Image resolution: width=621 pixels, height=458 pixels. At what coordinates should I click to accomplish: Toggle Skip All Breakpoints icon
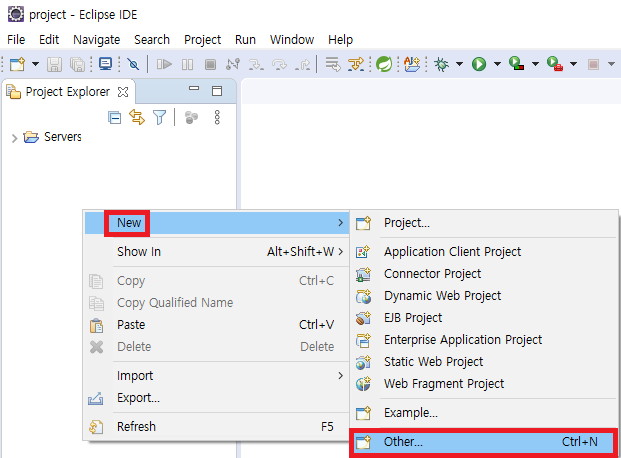pyautogui.click(x=133, y=64)
